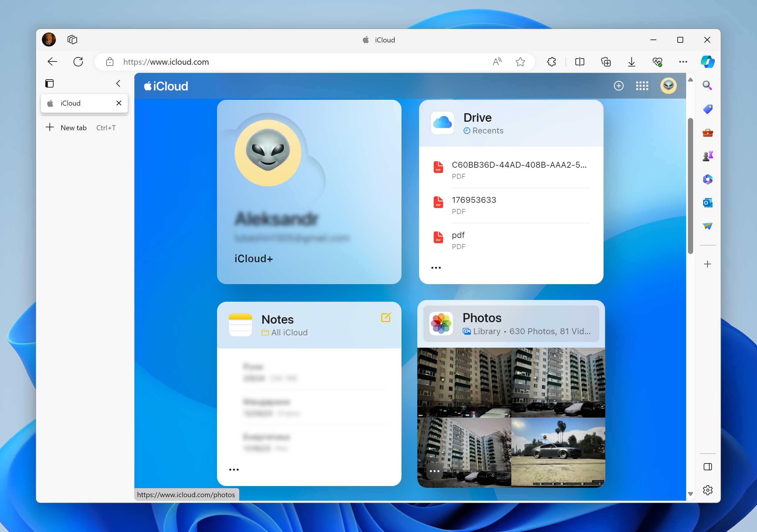The height and width of the screenshot is (532, 757).
Task: Open Photos tile more options dots
Action: click(435, 471)
